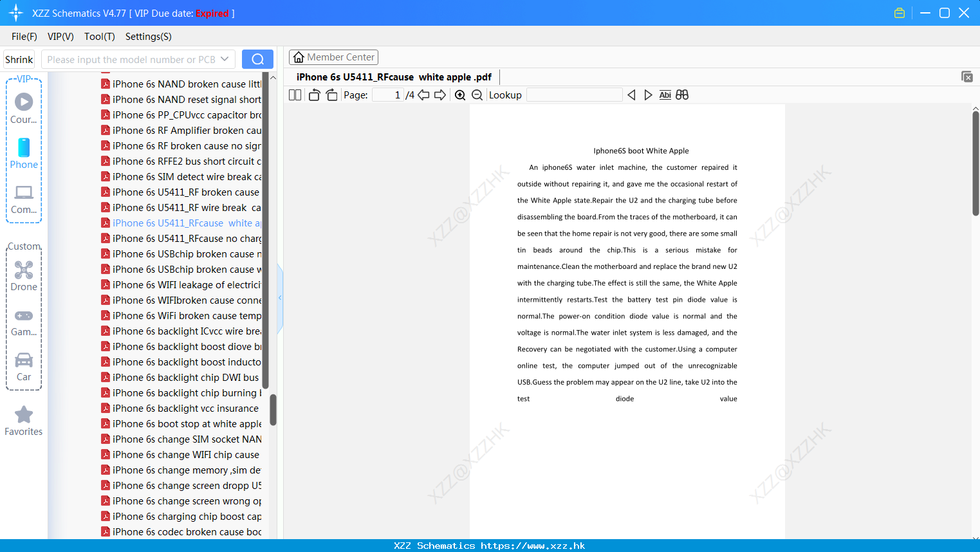Close the document tab panel icon
The image size is (980, 552).
click(x=967, y=77)
